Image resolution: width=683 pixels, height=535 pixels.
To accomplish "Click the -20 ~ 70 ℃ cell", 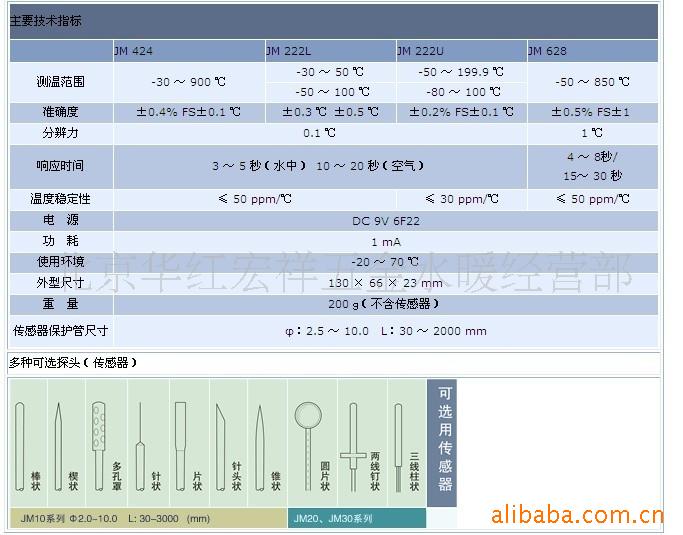I will 385,262.
